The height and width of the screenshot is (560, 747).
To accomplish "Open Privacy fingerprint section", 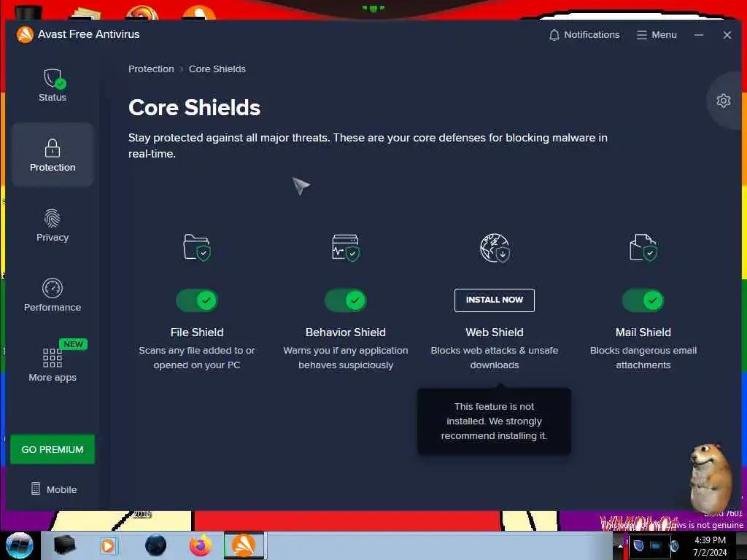I will point(53,225).
